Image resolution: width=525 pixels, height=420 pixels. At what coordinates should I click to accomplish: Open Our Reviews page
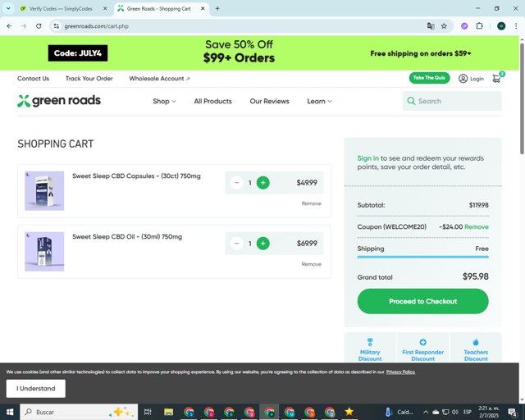270,101
